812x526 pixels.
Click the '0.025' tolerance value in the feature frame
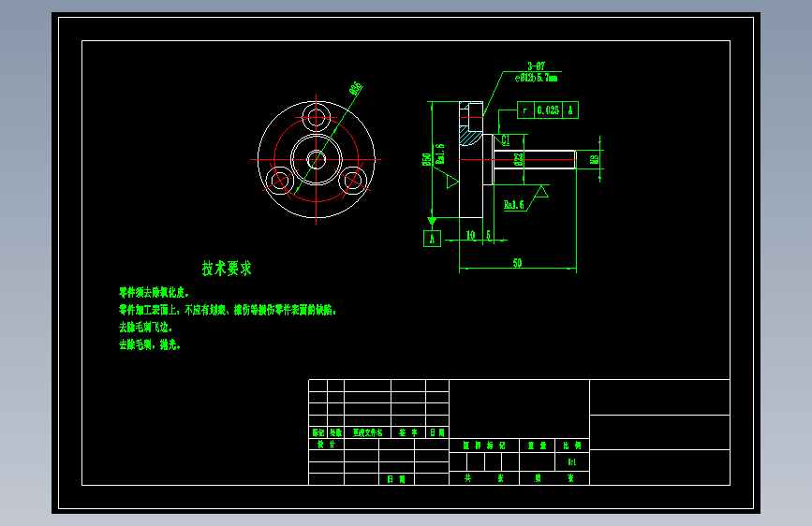coord(548,110)
